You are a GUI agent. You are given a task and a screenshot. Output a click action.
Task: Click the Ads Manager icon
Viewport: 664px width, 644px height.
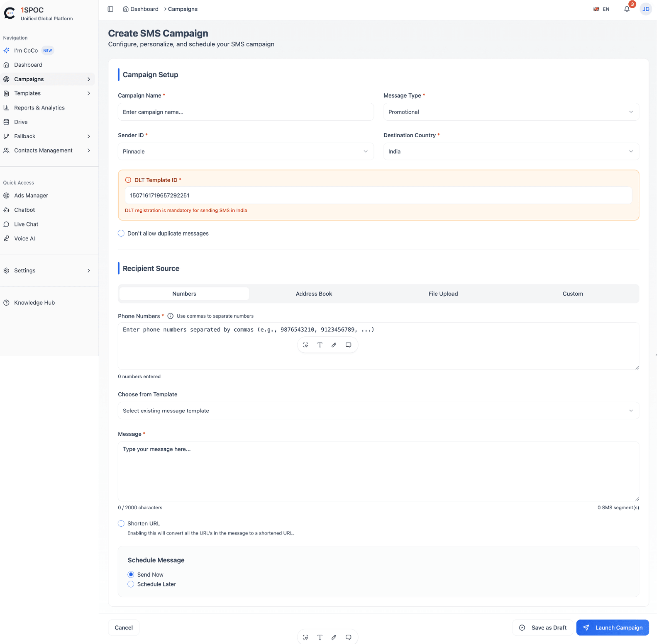coord(6,196)
